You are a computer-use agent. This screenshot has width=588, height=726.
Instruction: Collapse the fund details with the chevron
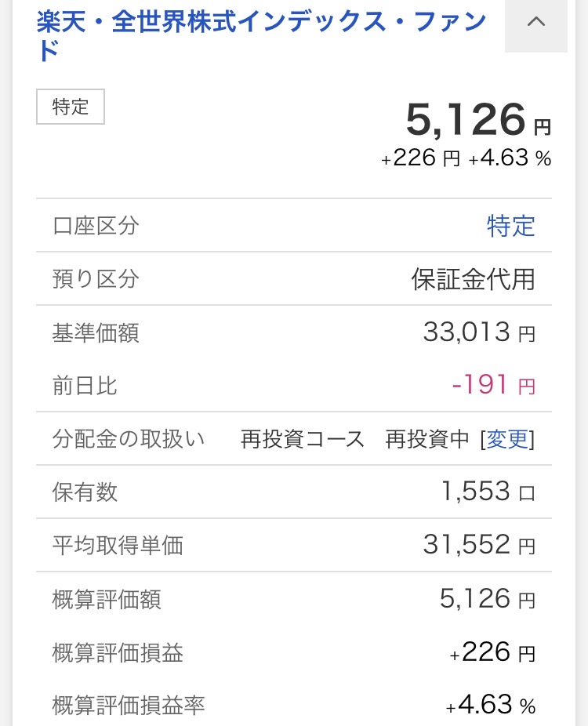pyautogui.click(x=536, y=23)
